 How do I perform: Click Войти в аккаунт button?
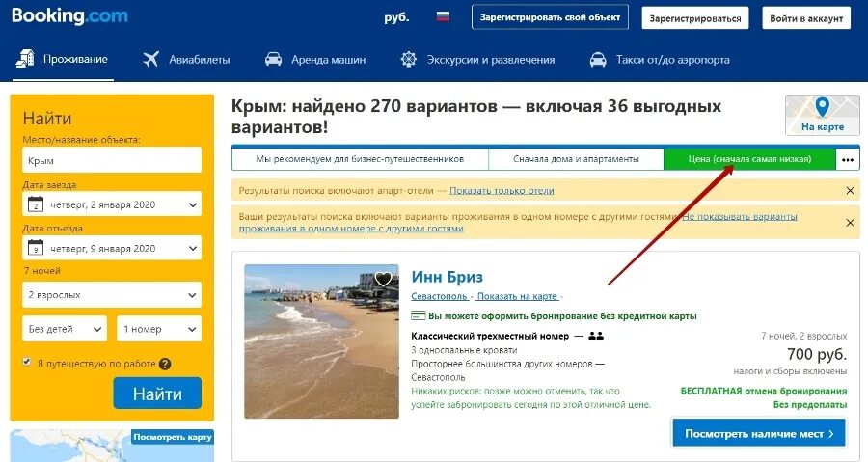tap(806, 17)
